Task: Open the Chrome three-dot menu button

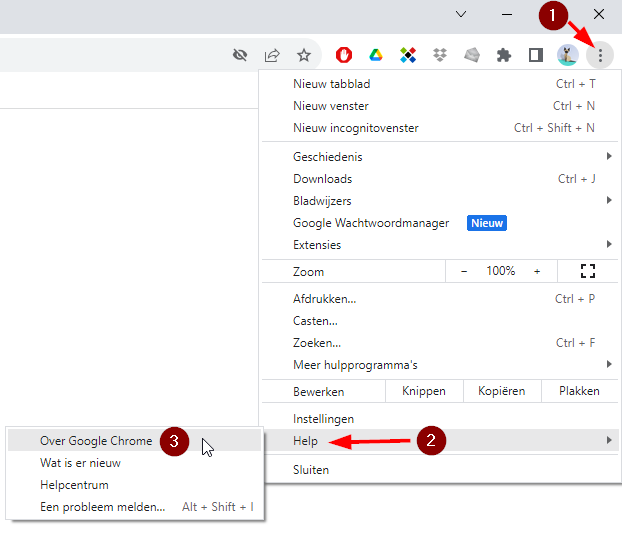Action: (x=600, y=55)
